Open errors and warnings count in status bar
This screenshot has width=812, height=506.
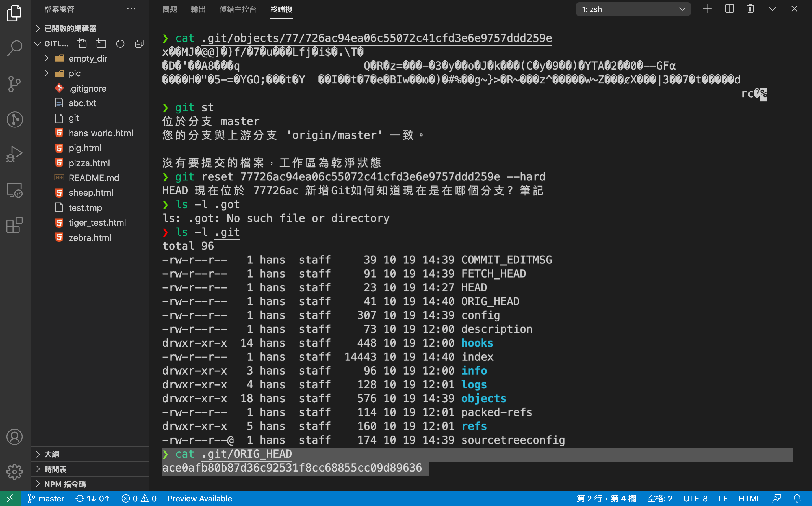139,499
